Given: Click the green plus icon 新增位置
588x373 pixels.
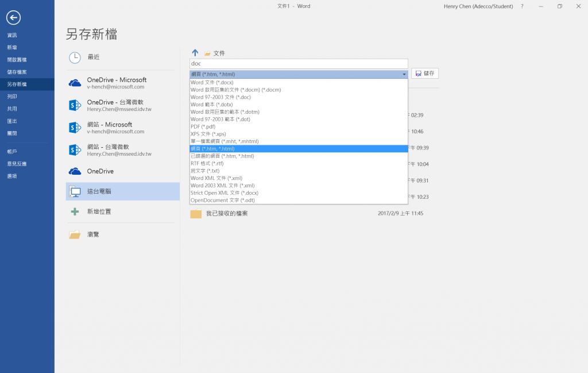Looking at the screenshot, I should click(75, 212).
